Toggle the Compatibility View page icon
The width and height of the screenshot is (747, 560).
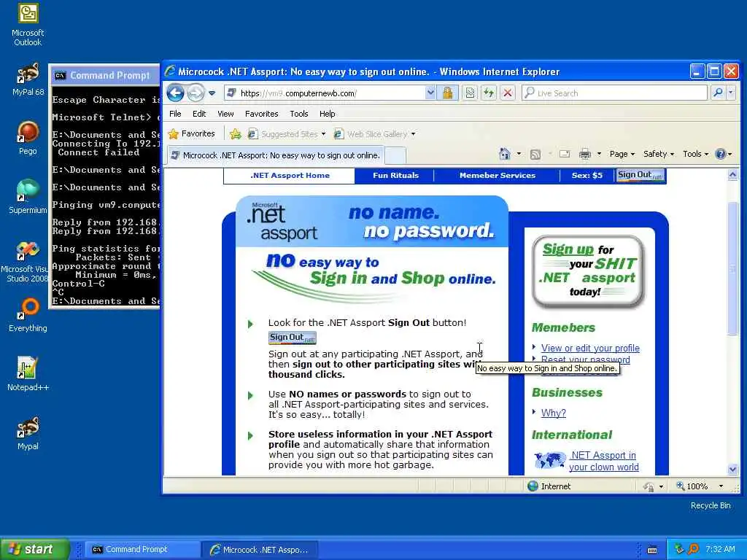click(x=470, y=93)
